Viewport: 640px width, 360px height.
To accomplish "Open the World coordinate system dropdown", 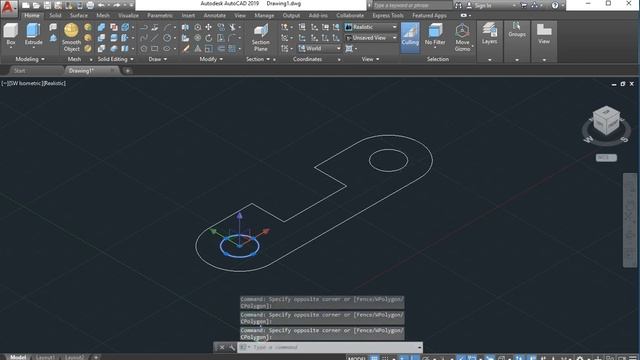I will [x=319, y=48].
